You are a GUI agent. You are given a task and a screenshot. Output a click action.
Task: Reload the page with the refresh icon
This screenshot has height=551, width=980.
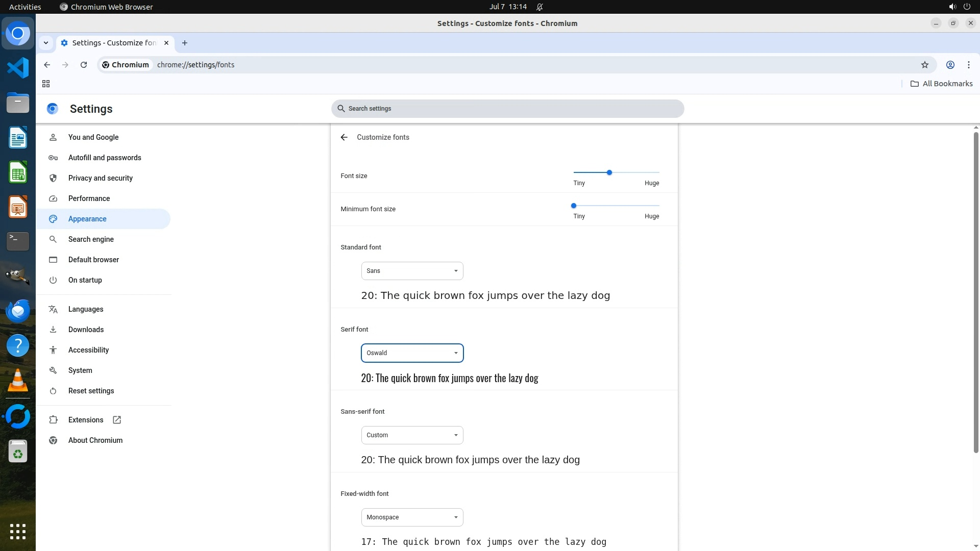click(84, 65)
